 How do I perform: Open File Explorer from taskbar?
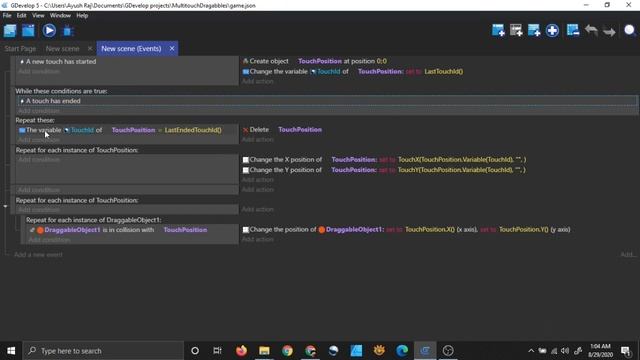tap(264, 351)
